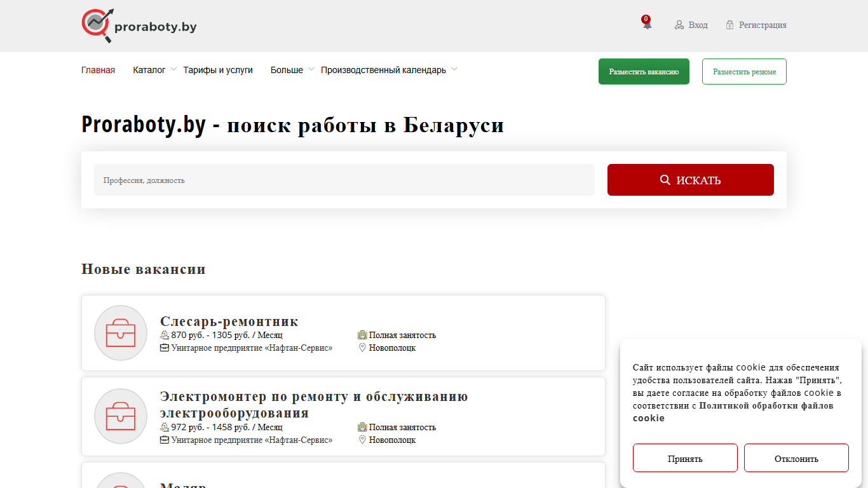Open the Каталог menu item

[149, 70]
